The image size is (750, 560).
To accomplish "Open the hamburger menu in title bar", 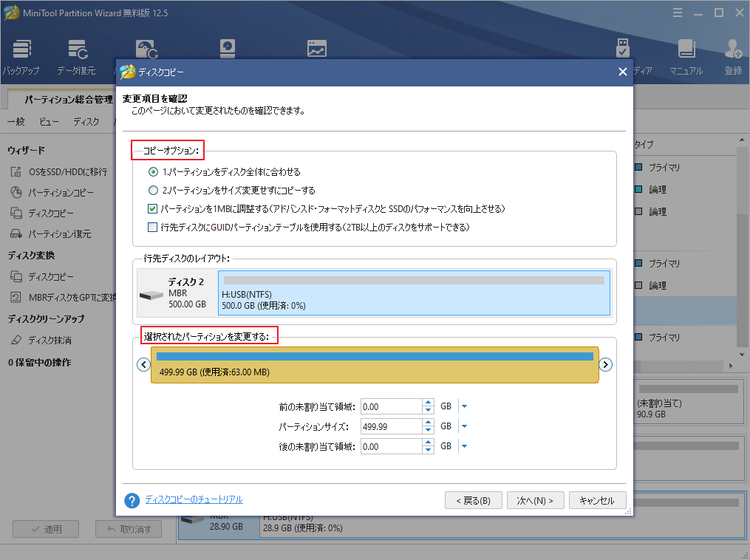I will tap(678, 13).
